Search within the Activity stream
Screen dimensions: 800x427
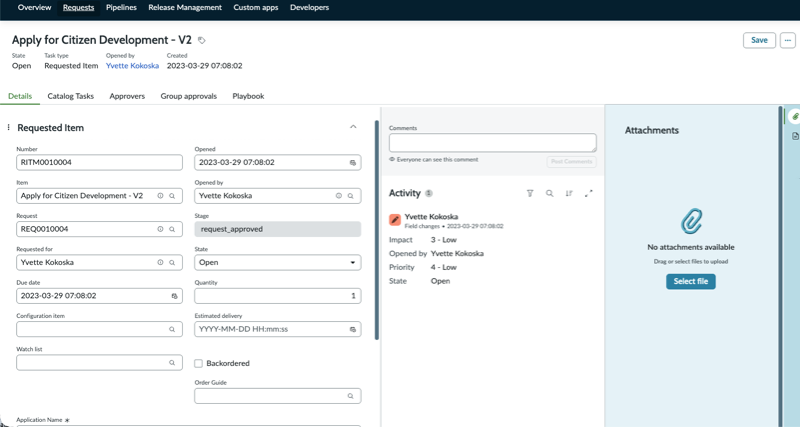[549, 193]
